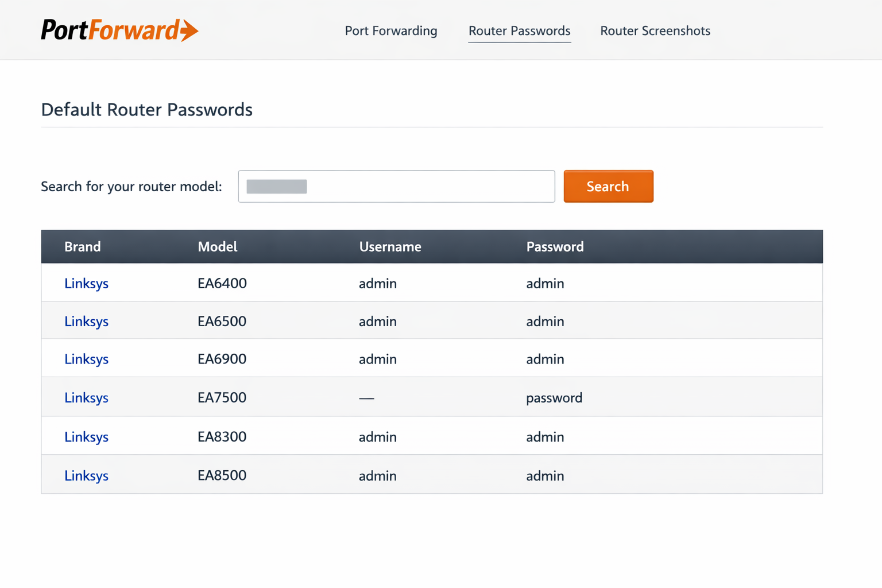882x588 pixels.
Task: Open Linksys link in EA6500 row
Action: [x=86, y=322]
